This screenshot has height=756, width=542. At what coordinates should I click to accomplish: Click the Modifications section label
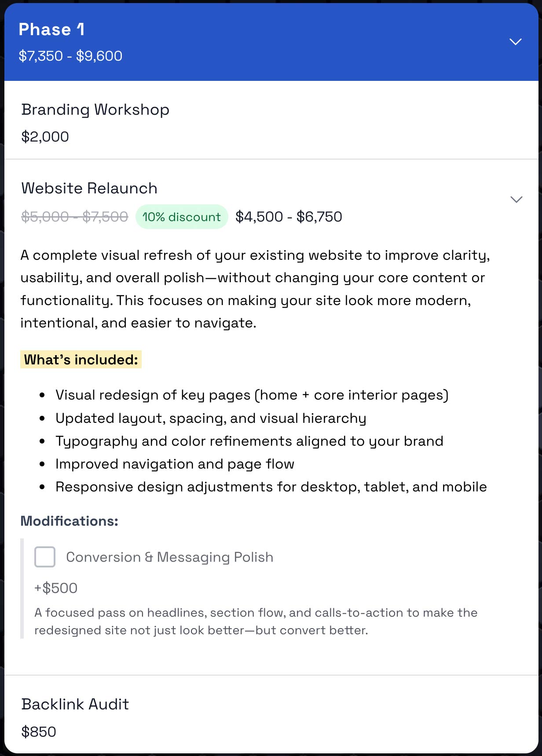(x=69, y=520)
